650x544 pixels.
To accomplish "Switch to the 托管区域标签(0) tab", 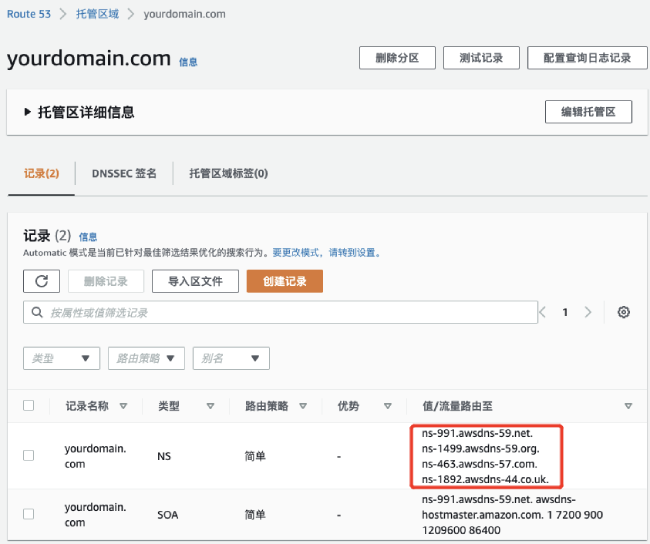I will click(228, 173).
